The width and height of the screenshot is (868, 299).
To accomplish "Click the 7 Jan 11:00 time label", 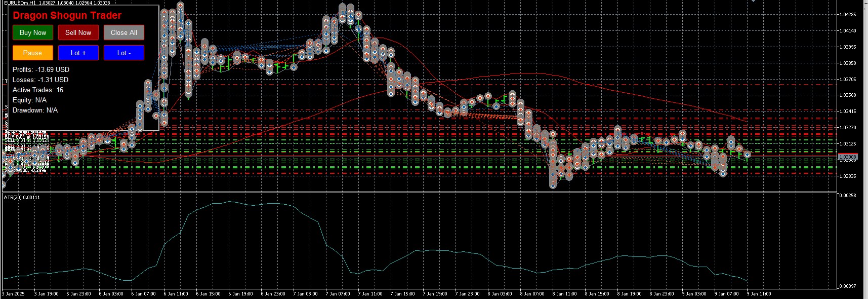I will point(370,293).
